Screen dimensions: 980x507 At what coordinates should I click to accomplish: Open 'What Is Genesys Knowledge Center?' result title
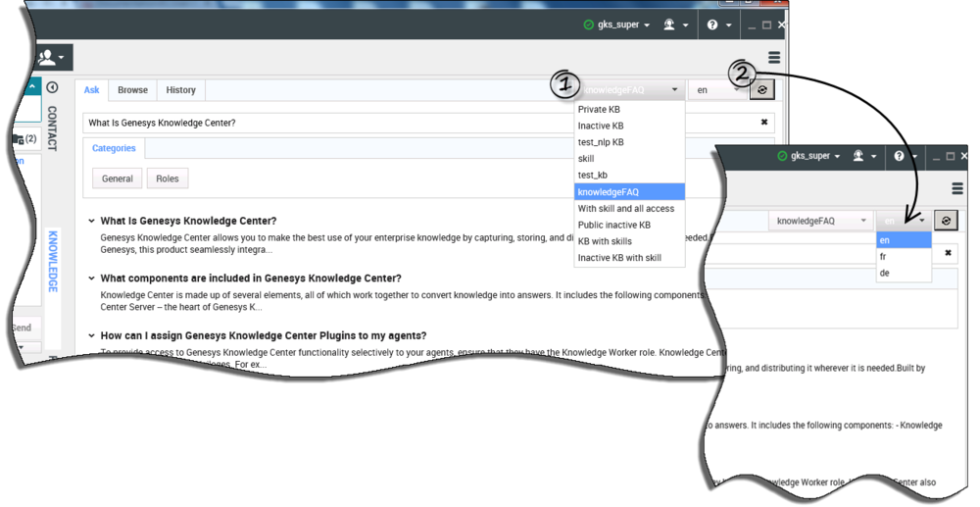click(x=188, y=221)
